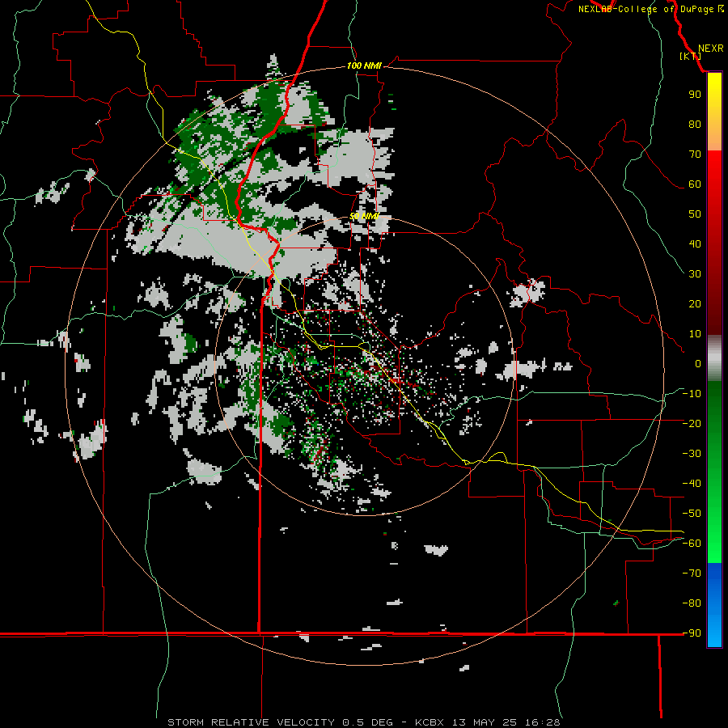Click the 50 value on velocity scale
728x728 pixels.
point(695,214)
